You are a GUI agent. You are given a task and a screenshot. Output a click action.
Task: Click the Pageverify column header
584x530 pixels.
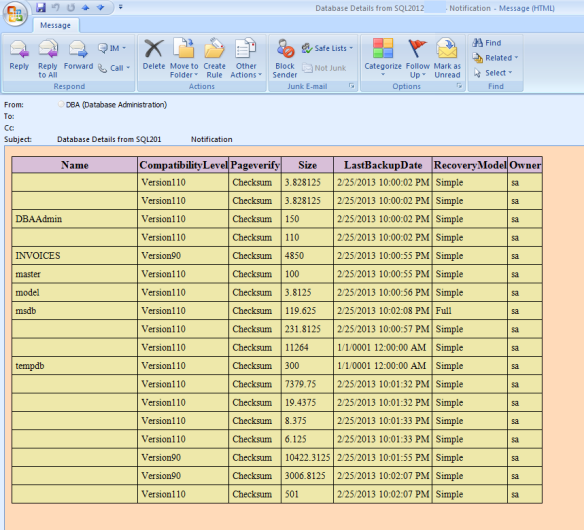pyautogui.click(x=255, y=165)
